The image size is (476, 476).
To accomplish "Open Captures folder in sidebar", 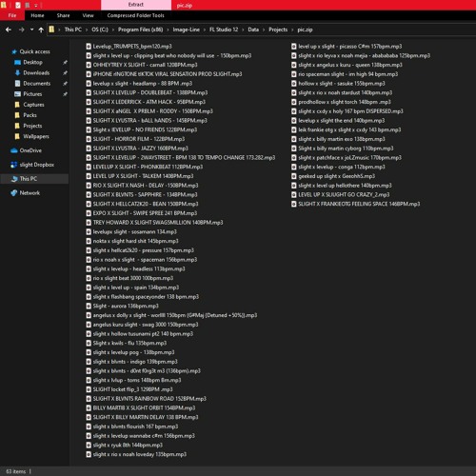I will click(33, 105).
